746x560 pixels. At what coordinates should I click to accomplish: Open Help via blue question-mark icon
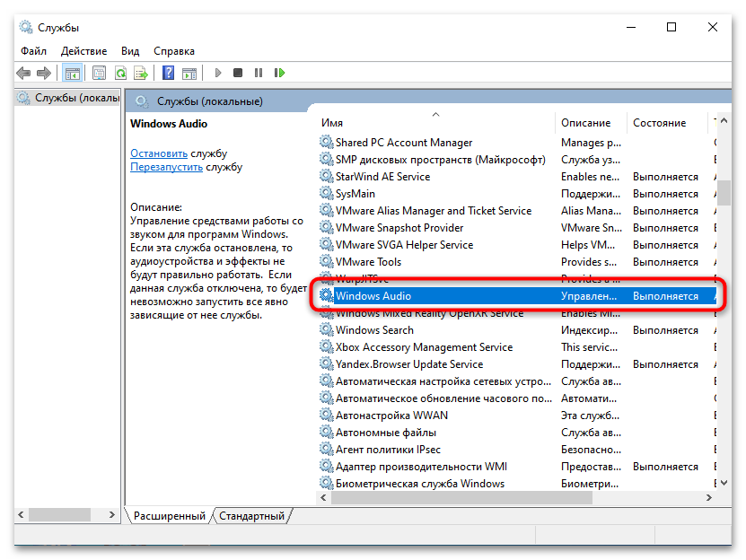pyautogui.click(x=169, y=73)
